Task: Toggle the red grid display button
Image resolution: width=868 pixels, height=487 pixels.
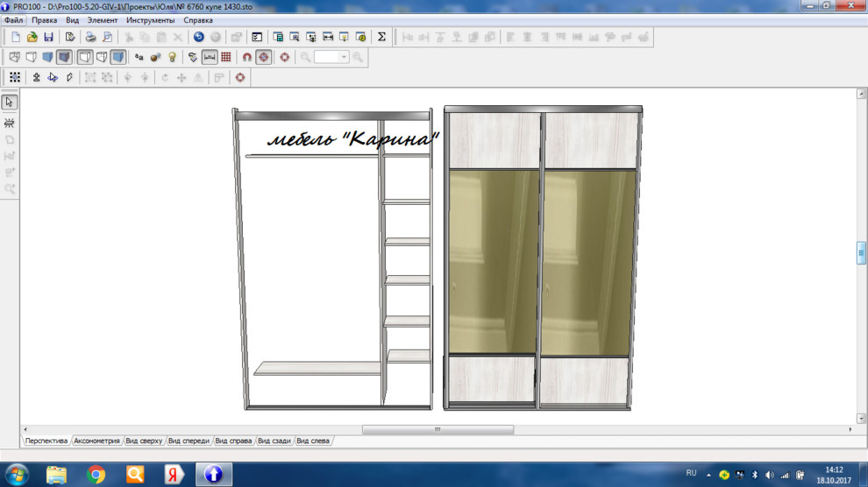Action: tap(226, 57)
